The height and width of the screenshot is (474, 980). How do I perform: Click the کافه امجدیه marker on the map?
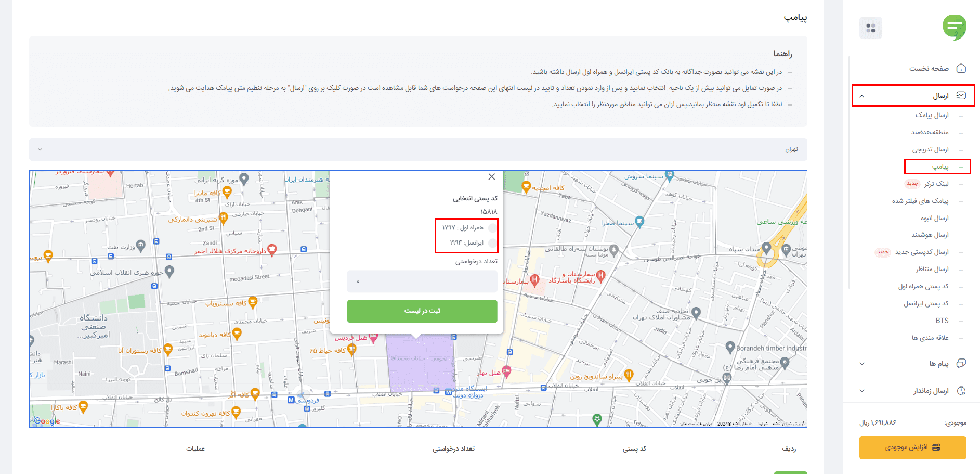click(526, 187)
